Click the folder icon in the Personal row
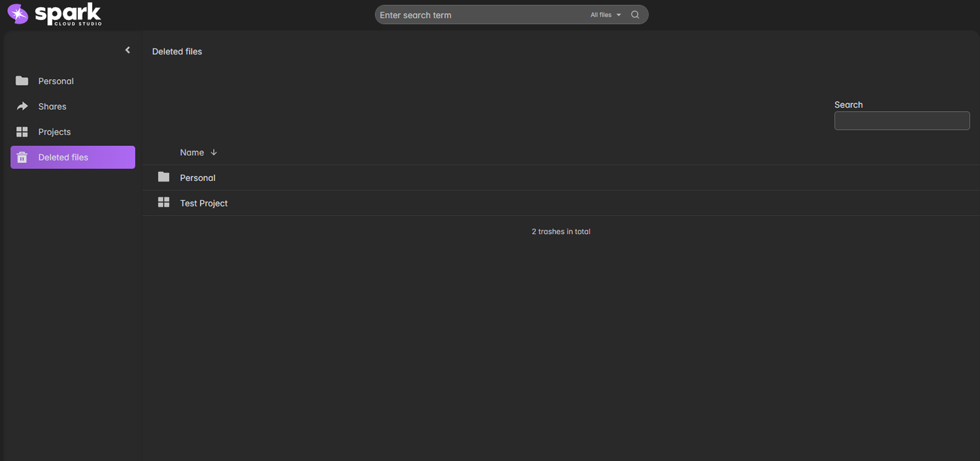The width and height of the screenshot is (980, 461). click(164, 177)
